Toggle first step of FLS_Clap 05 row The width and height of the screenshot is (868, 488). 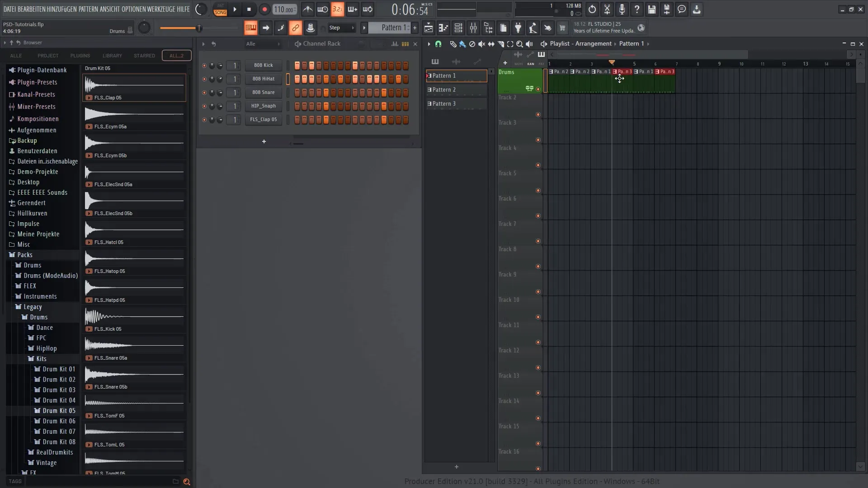click(x=297, y=120)
